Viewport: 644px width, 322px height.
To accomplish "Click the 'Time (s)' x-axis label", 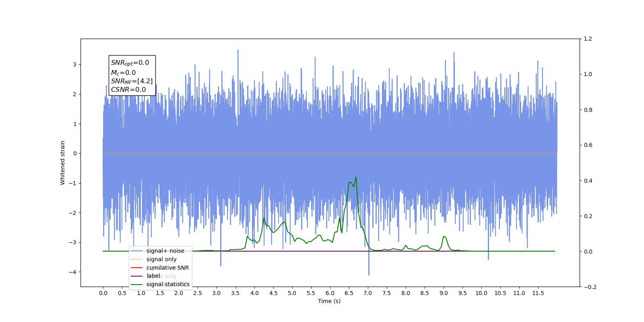I will tap(329, 301).
